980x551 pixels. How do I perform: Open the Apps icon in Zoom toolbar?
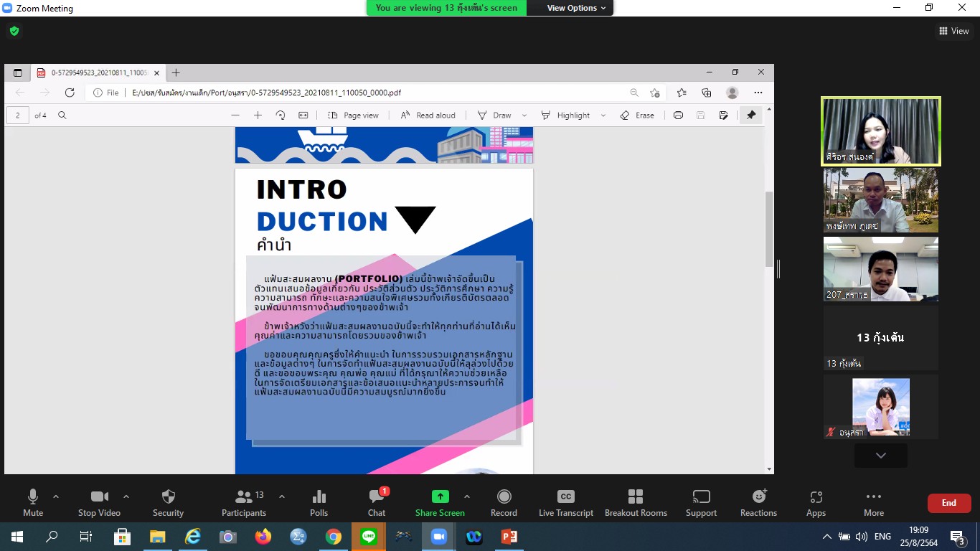(816, 502)
